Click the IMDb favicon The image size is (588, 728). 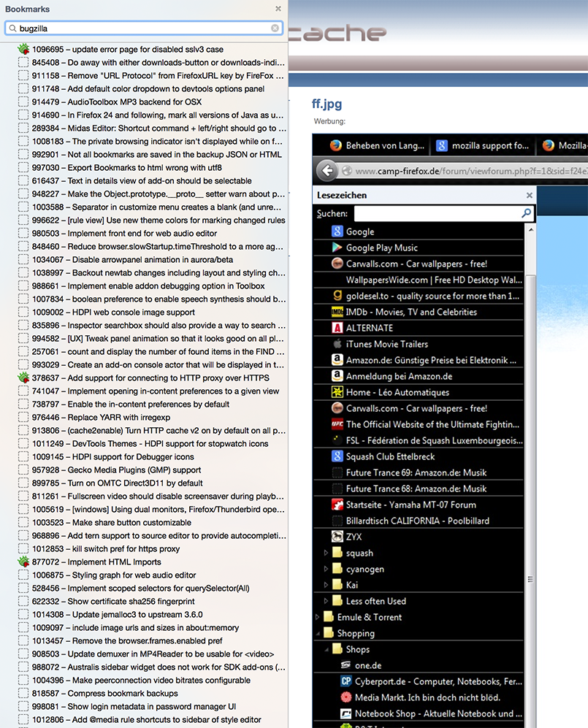[337, 312]
